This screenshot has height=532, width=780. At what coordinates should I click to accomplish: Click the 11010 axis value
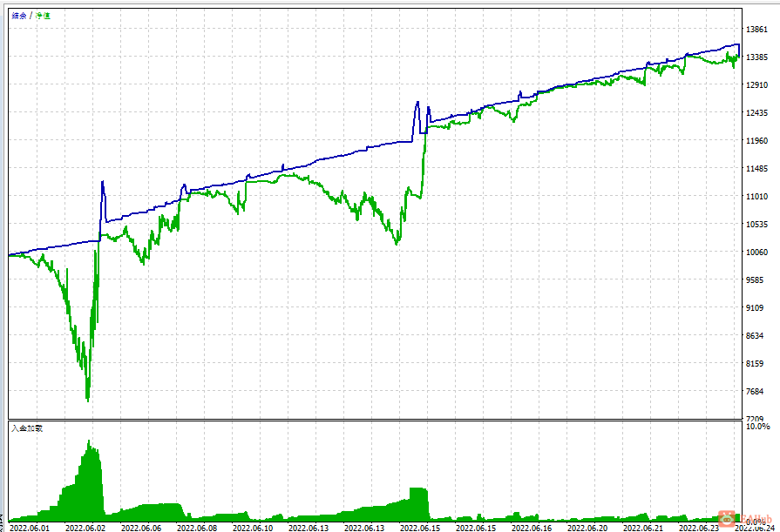click(756, 197)
